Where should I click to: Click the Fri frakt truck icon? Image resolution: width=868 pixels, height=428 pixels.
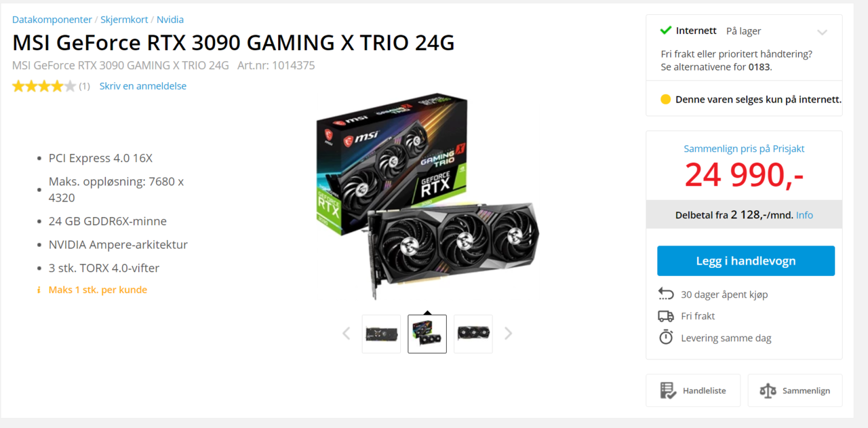(666, 316)
